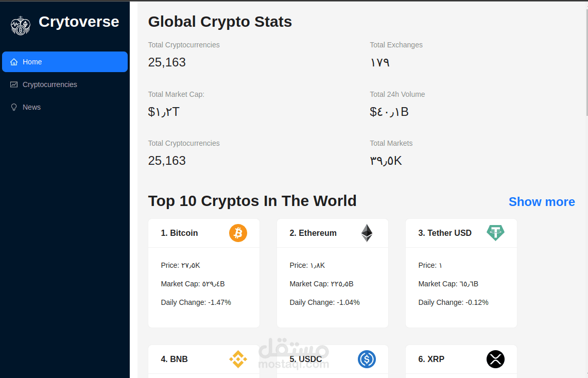588x378 pixels.
Task: Click the chart icon next to Cryptocurrencies
Action: pyautogui.click(x=14, y=84)
